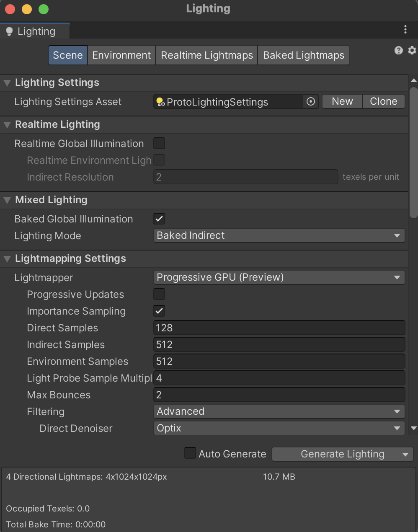This screenshot has width=418, height=532.
Task: Click the Indirect Samples input field
Action: tap(279, 344)
